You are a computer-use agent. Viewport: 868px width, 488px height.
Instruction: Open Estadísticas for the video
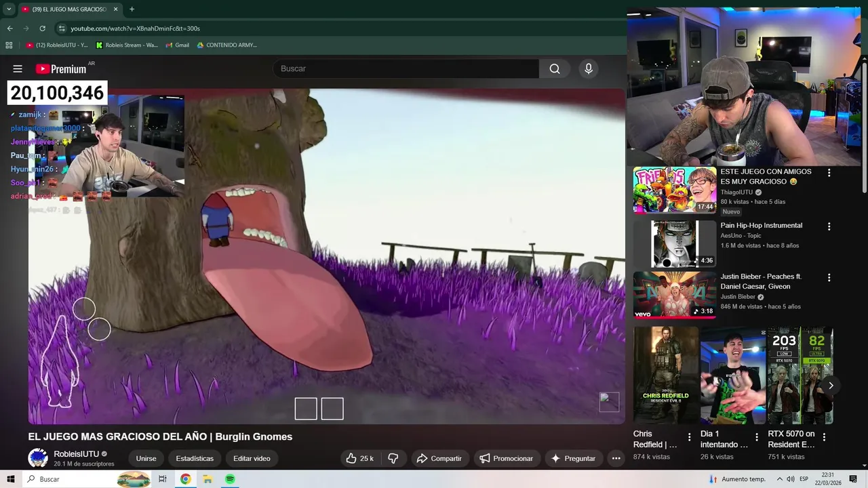195,458
